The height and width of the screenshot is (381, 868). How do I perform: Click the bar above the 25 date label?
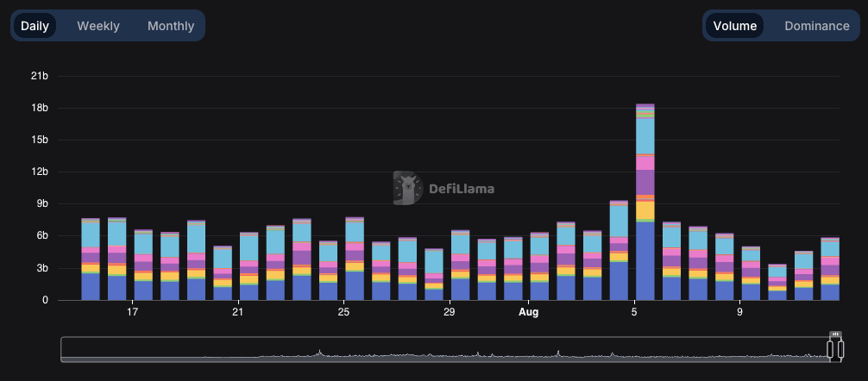pos(355,260)
